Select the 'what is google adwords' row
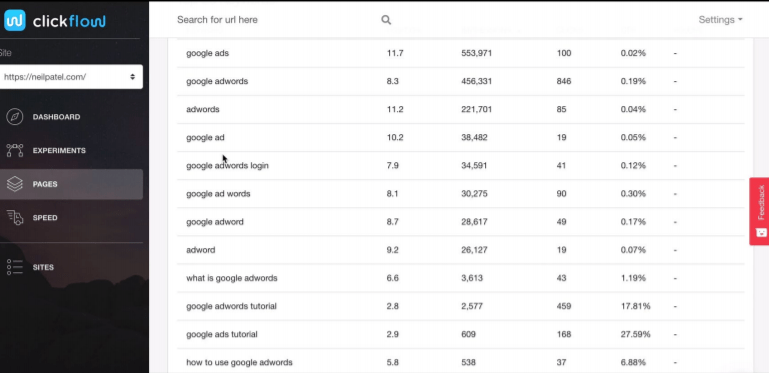The width and height of the screenshot is (769, 373). [461, 278]
